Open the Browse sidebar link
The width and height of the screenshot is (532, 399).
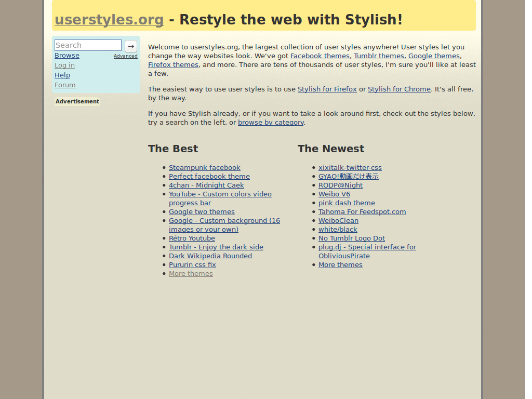coord(67,55)
